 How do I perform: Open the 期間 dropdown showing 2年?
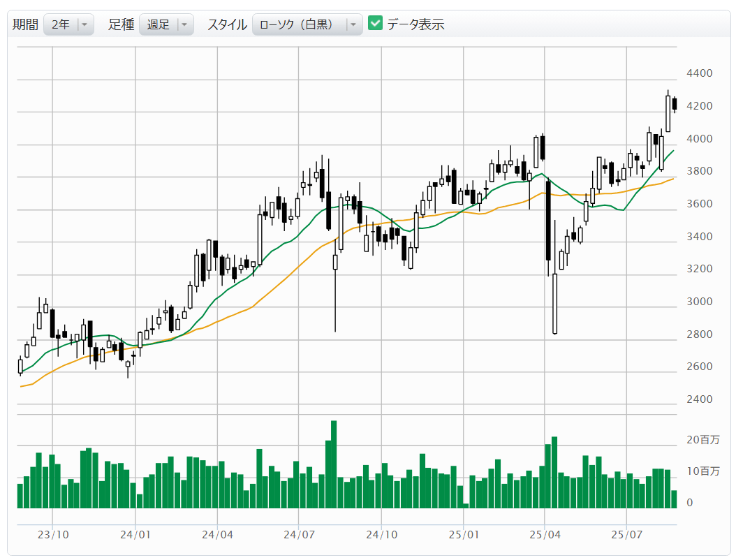click(68, 24)
